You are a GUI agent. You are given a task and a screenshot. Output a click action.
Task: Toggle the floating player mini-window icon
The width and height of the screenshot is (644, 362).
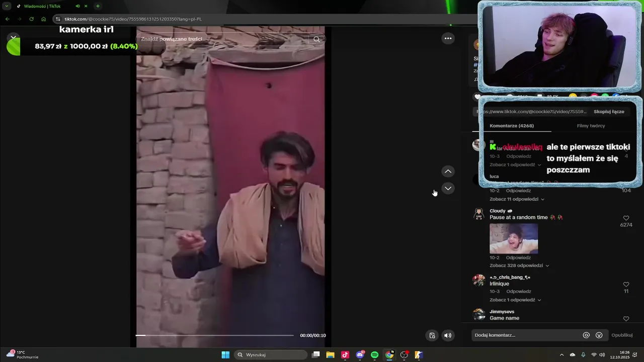[x=432, y=335]
